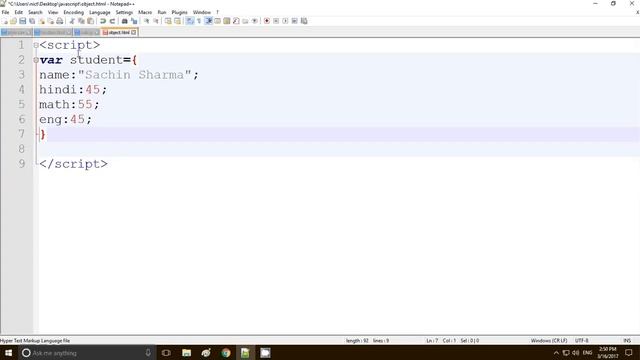This screenshot has width=640, height=360.
Task: Click the Zoom In toolbar icon
Action: tap(146, 21)
